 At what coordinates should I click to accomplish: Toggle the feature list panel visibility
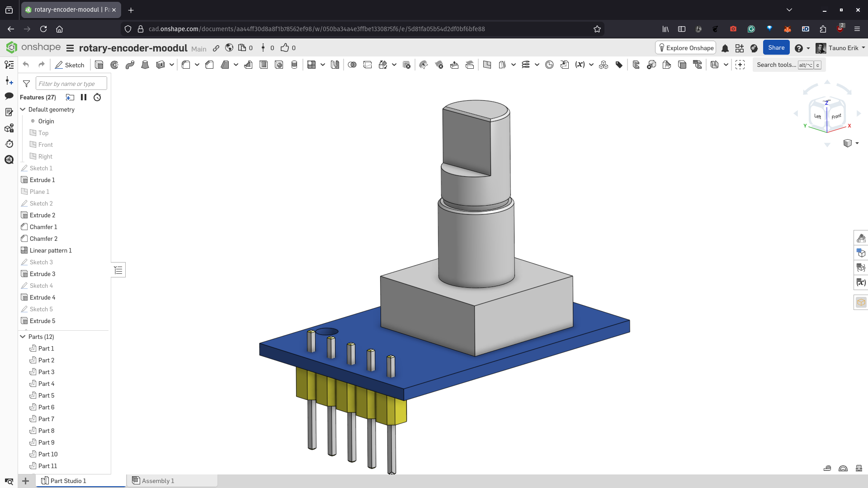click(9, 65)
